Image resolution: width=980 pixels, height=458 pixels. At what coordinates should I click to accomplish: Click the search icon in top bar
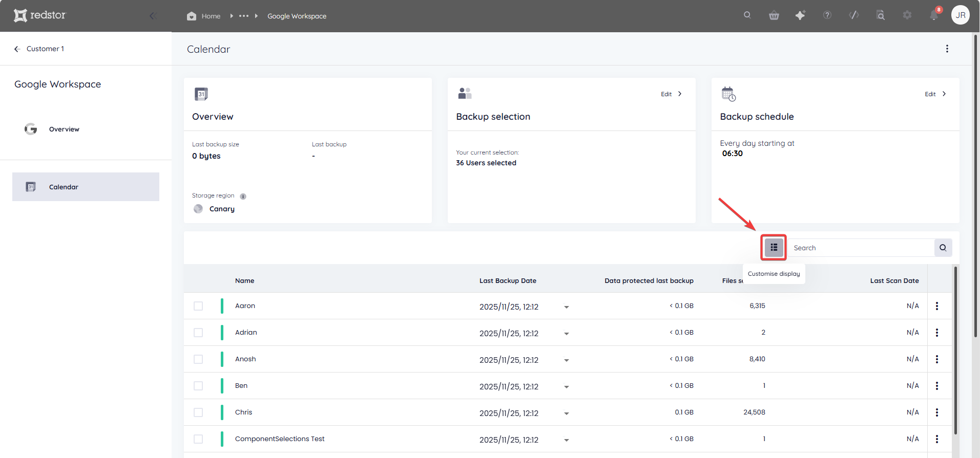point(747,15)
